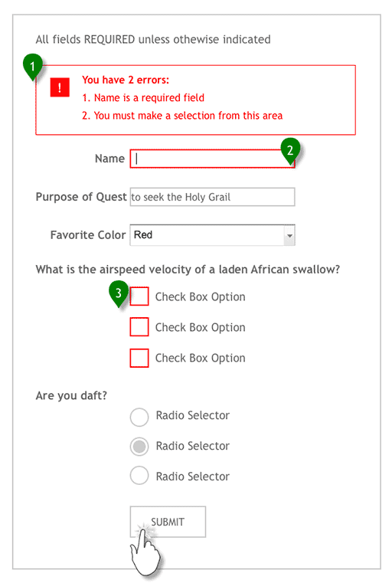Click the green annotation marker number 2
The image size is (392, 583).
[290, 151]
